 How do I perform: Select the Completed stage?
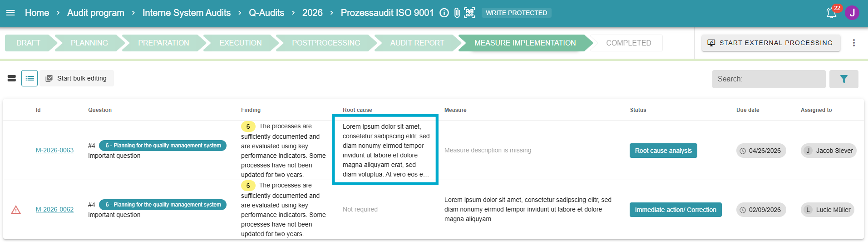coord(628,43)
